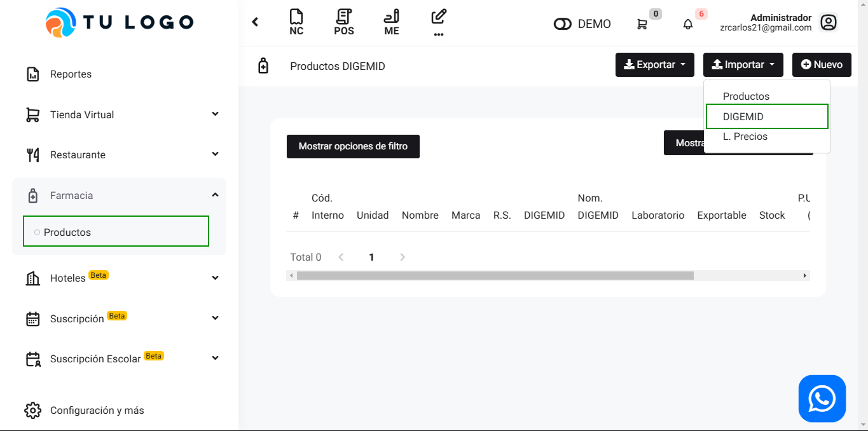Click the Nuevo button
This screenshot has height=431, width=868.
coord(821,65)
